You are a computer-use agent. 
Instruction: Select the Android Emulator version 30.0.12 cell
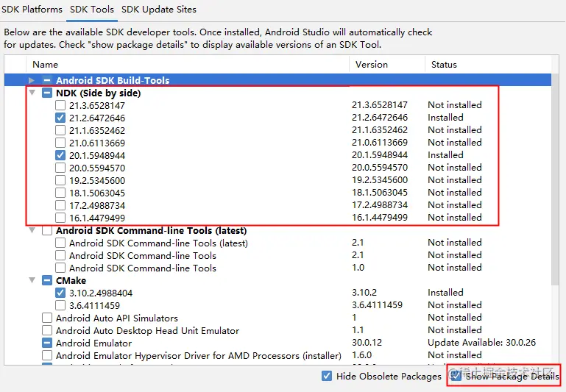click(367, 343)
